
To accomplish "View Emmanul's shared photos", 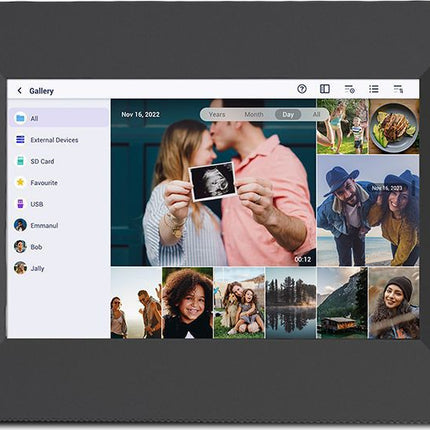I will [59, 225].
